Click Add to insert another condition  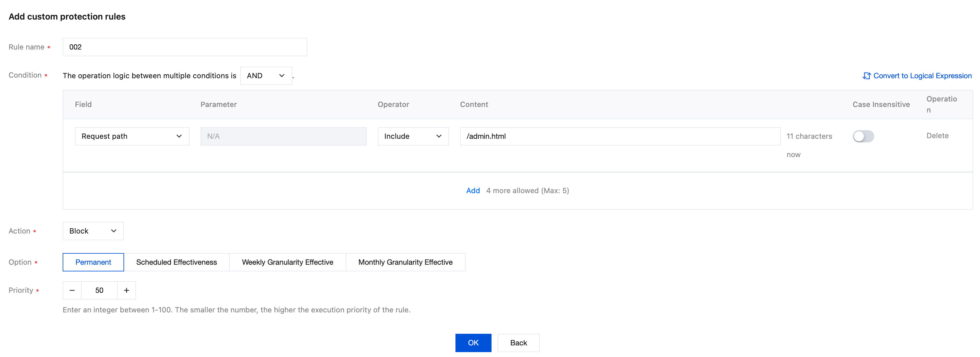pyautogui.click(x=473, y=191)
